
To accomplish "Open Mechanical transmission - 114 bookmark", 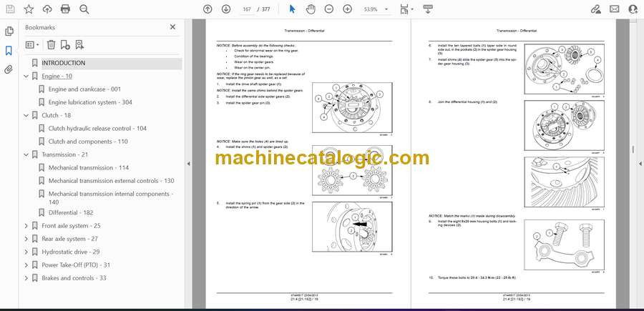I will [88, 168].
